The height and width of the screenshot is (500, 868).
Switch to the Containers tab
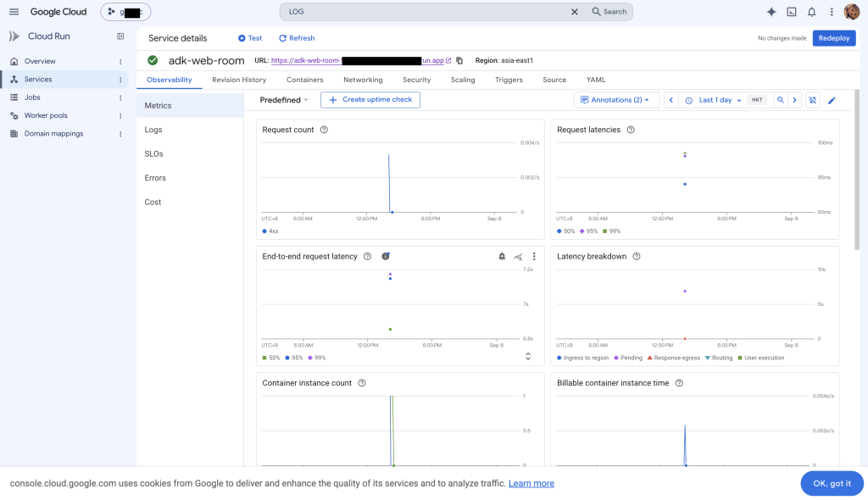[x=304, y=80]
